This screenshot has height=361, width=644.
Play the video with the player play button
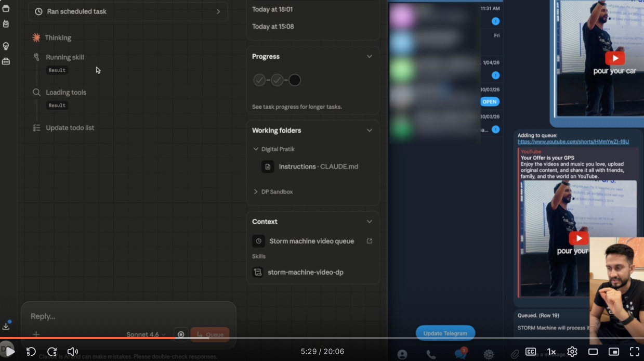(x=10, y=352)
